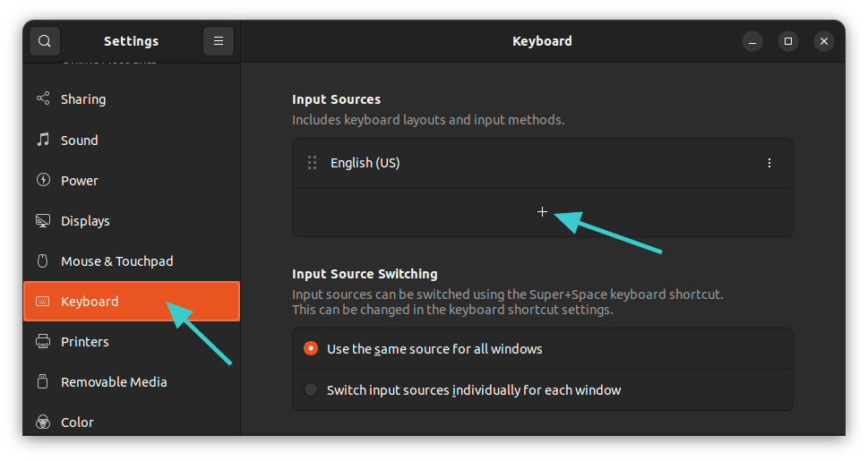
Task: Click the Removable Media icon
Action: pyautogui.click(x=42, y=382)
